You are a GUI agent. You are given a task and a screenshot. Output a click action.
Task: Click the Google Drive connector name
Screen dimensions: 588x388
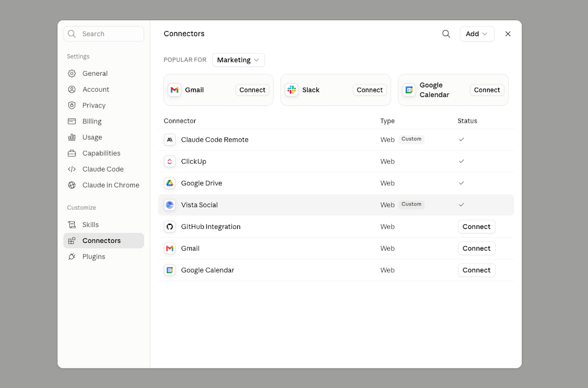[x=202, y=183]
